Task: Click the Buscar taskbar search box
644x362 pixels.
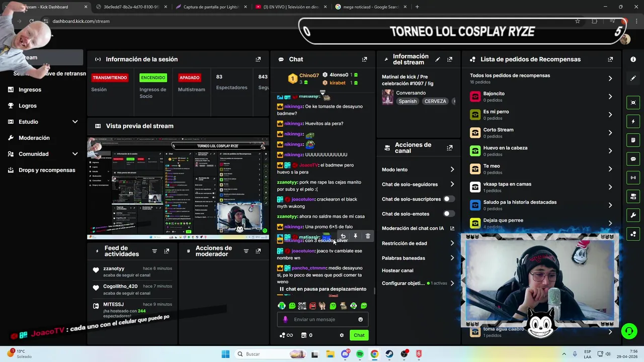Action: coord(271,354)
